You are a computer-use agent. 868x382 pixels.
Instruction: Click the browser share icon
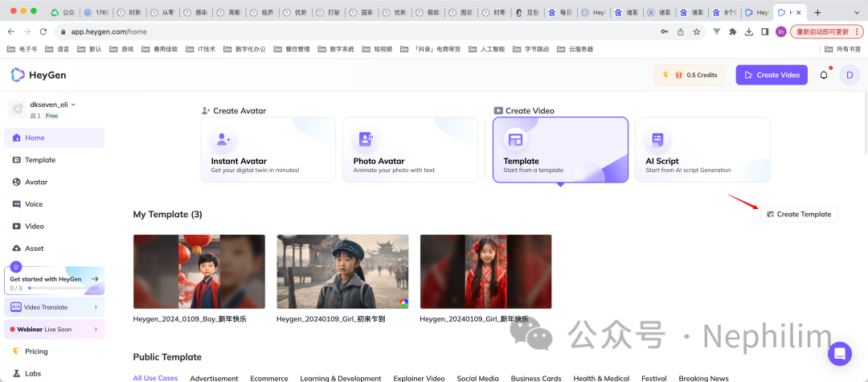681,31
